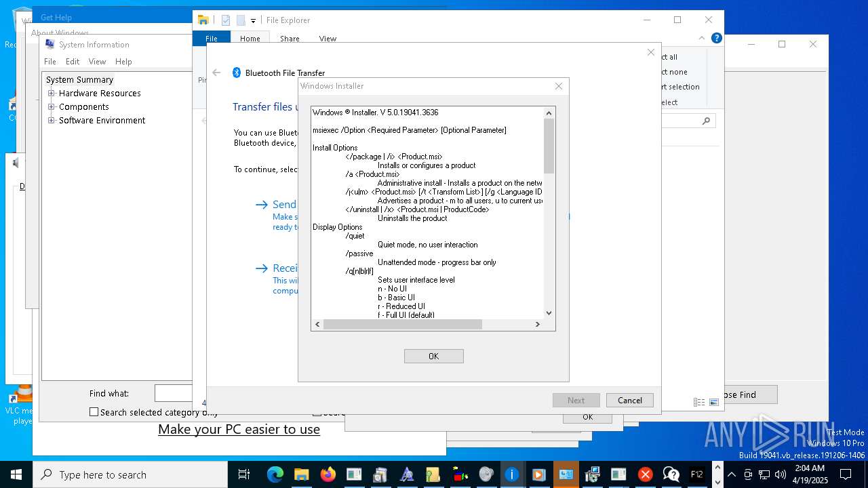This screenshot has width=868, height=488.
Task: Launch Firefox from the taskbar
Action: tap(328, 474)
